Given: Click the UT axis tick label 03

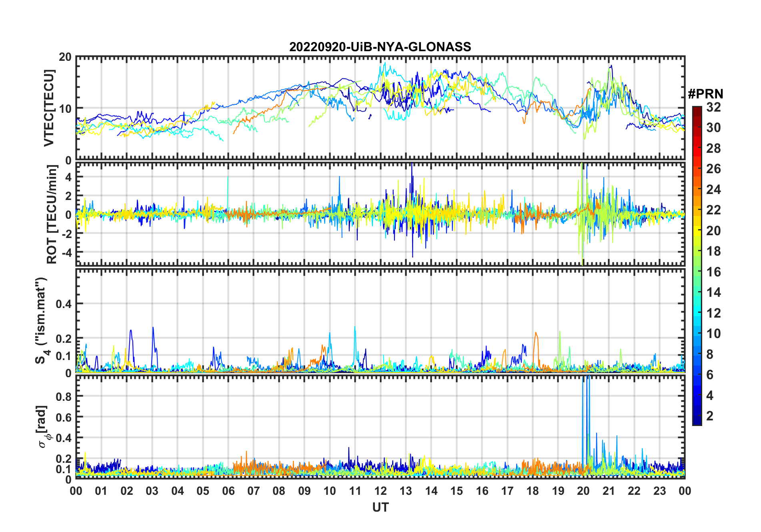Looking at the screenshot, I should click(x=152, y=491).
